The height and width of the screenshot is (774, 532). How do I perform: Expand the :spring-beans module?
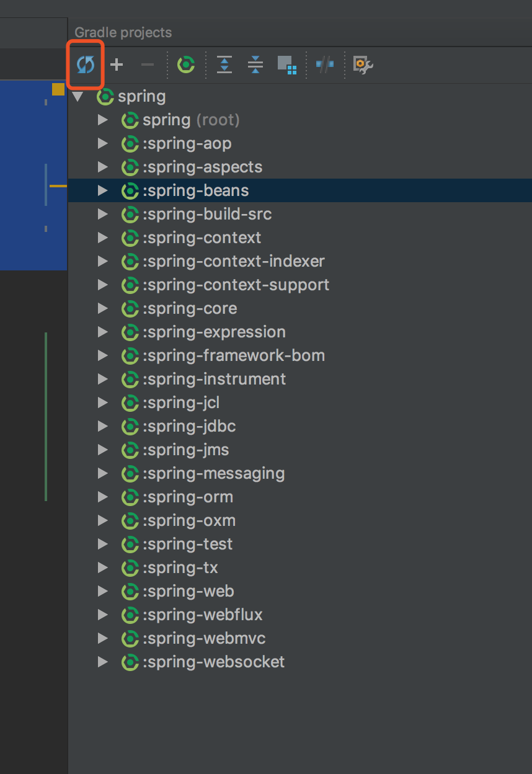click(103, 191)
